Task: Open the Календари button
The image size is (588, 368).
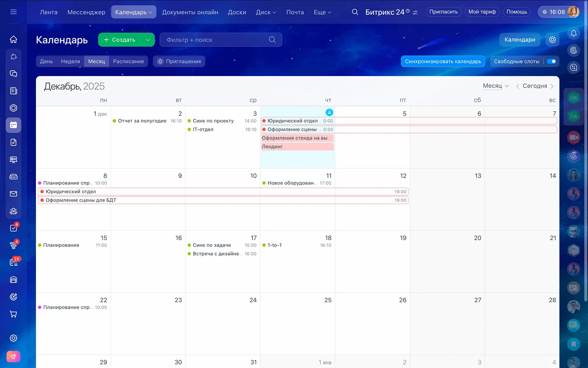Action: [520, 40]
